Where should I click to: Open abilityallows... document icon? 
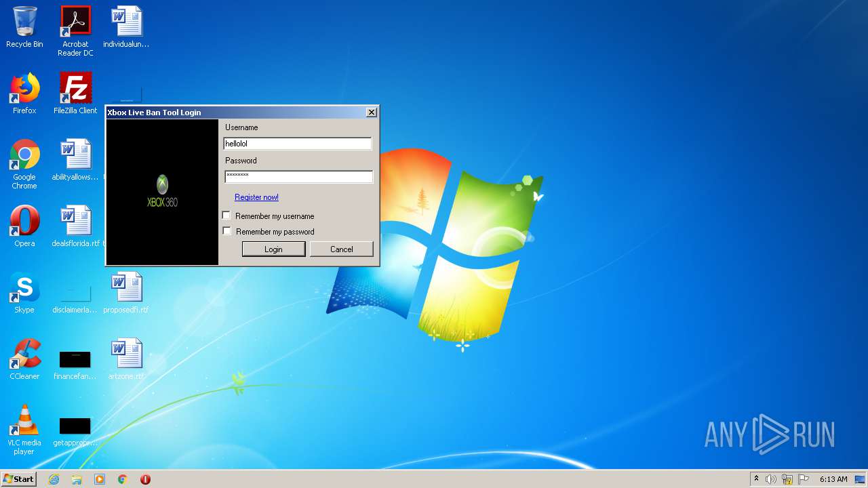coord(75,160)
